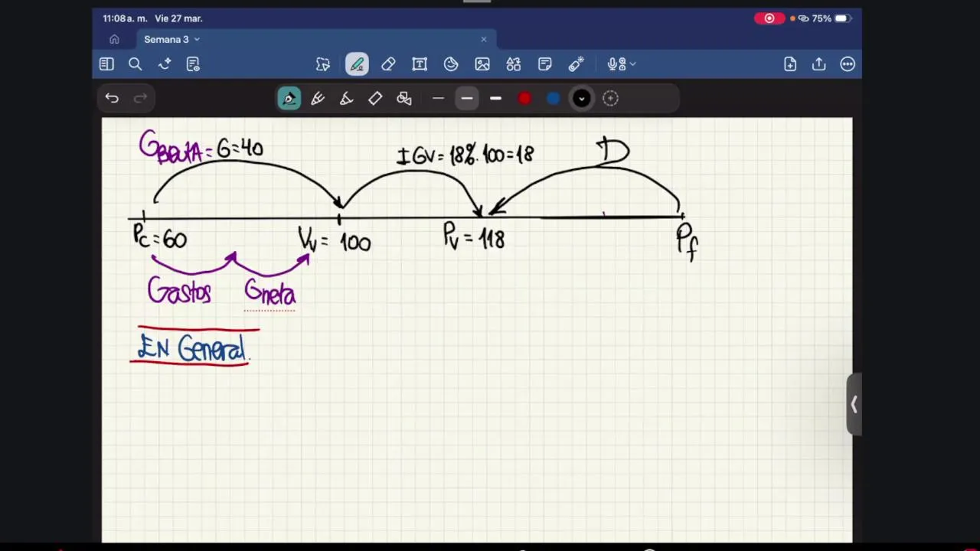
Task: Go to the home library screen
Action: pyautogui.click(x=114, y=39)
